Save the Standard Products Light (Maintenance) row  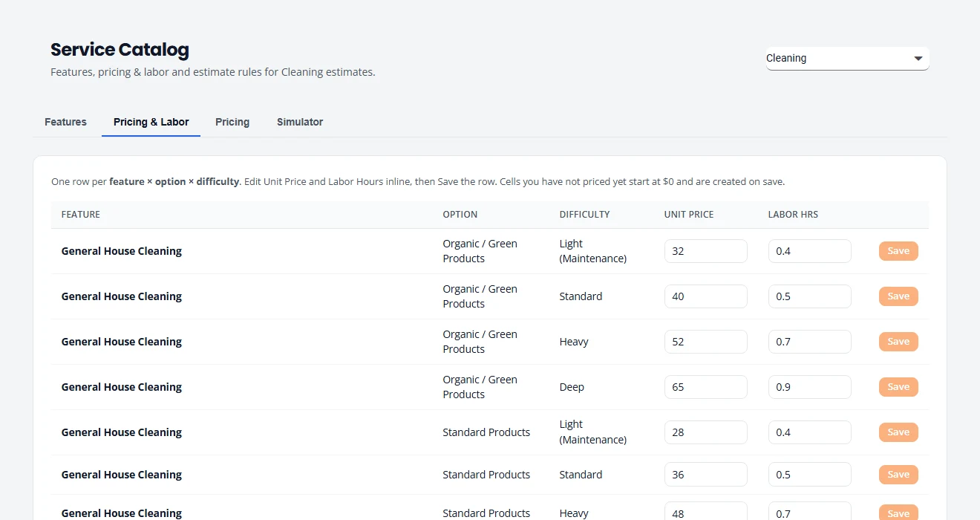click(898, 432)
